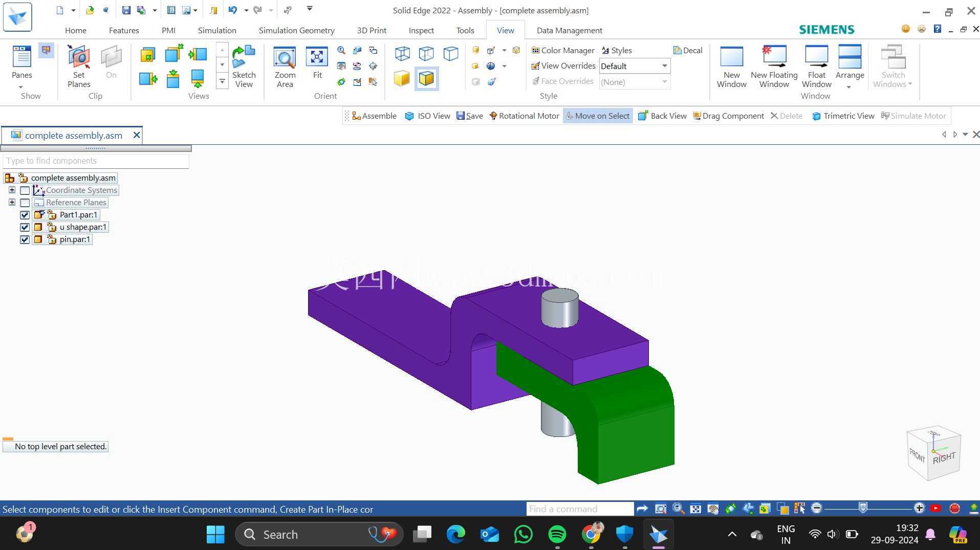Uncheck the u shape.par:1 visibility checkbox
The image size is (980, 550).
(x=25, y=227)
